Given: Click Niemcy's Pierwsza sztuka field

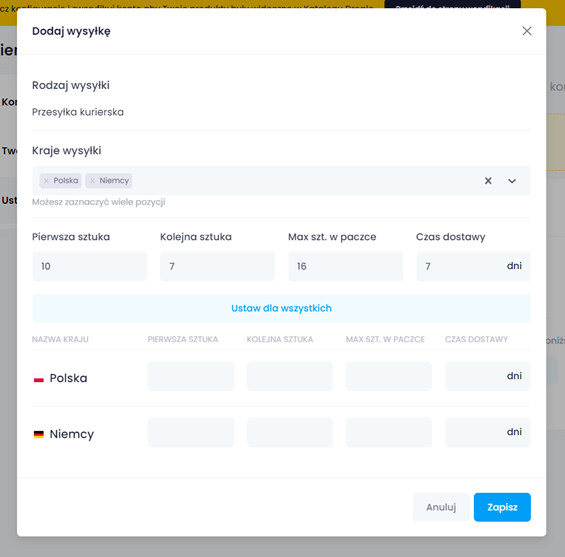Looking at the screenshot, I should tap(191, 432).
